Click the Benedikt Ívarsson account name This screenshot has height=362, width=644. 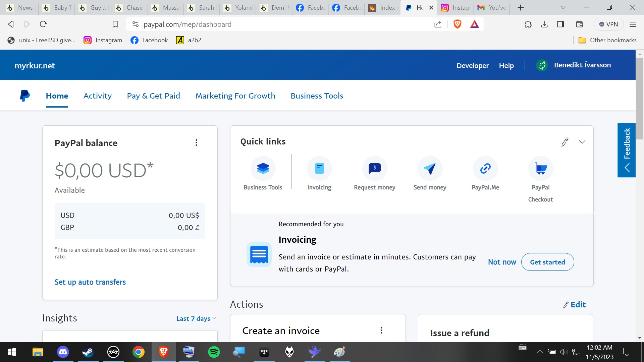[583, 65]
